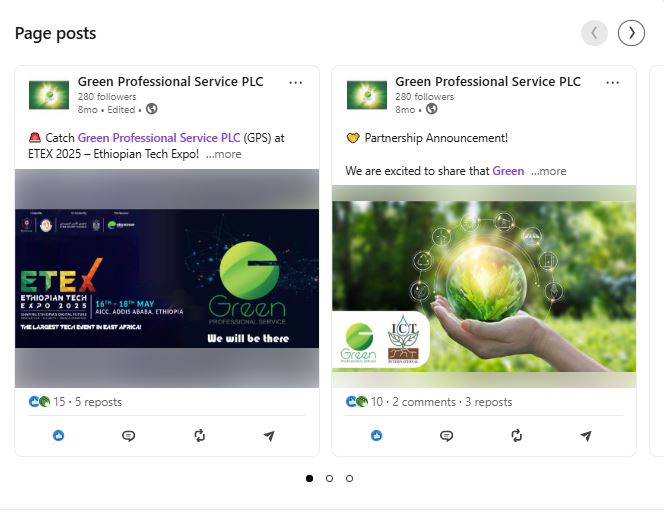Select the third carousel page dot
This screenshot has width=664, height=519.
pyautogui.click(x=349, y=478)
